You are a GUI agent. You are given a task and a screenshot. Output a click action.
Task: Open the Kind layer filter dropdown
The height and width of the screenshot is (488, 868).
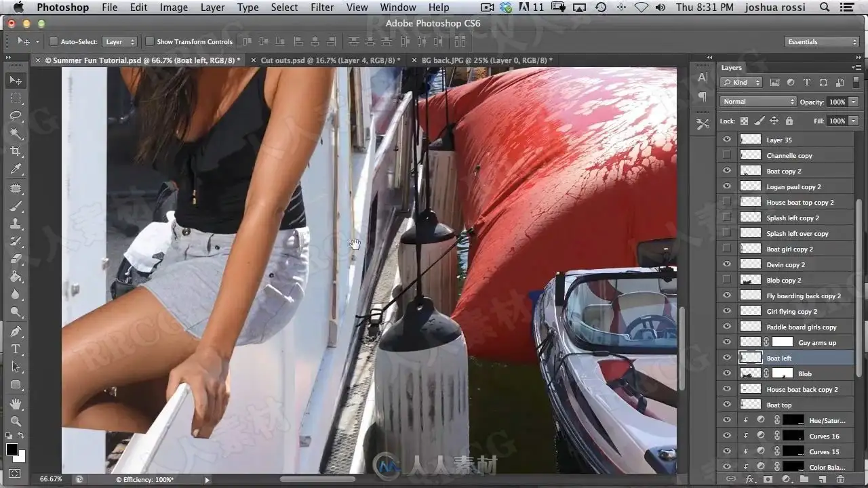(742, 83)
